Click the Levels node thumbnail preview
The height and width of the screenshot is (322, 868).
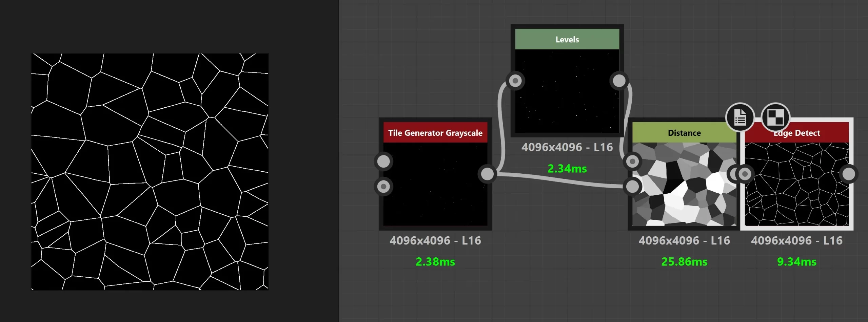tap(567, 91)
